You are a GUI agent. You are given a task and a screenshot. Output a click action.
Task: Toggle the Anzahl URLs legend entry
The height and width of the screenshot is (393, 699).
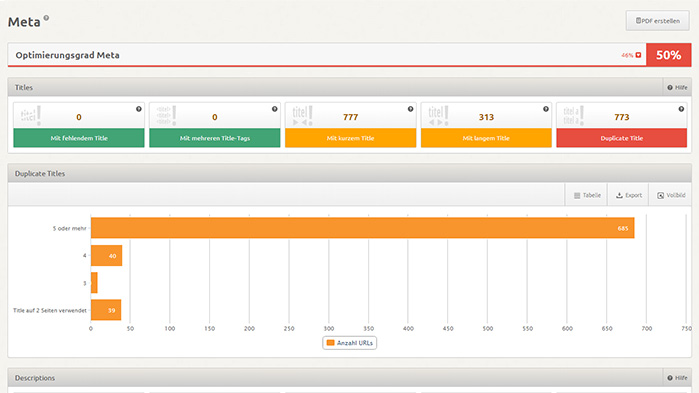point(350,343)
